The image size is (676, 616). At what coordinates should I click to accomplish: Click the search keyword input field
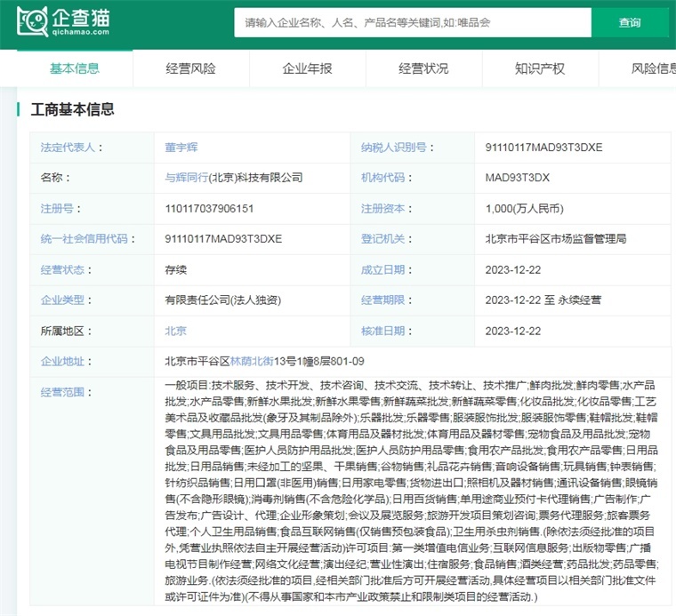tap(413, 22)
